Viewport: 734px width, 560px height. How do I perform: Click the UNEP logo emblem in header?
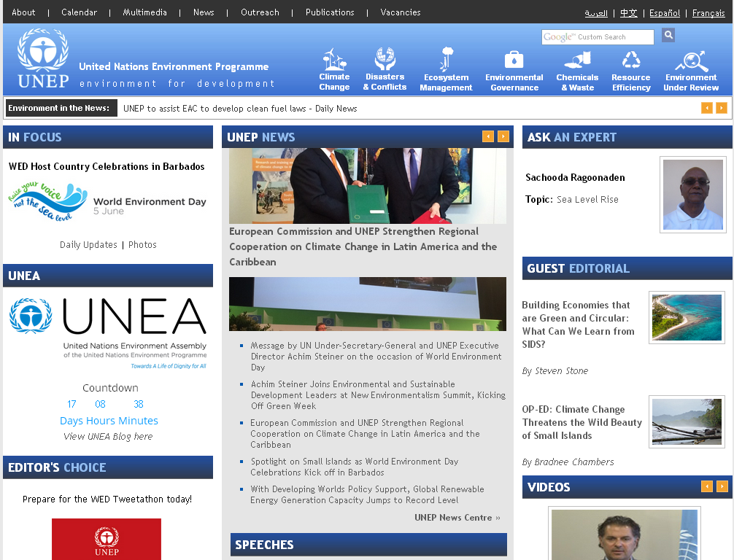(43, 58)
